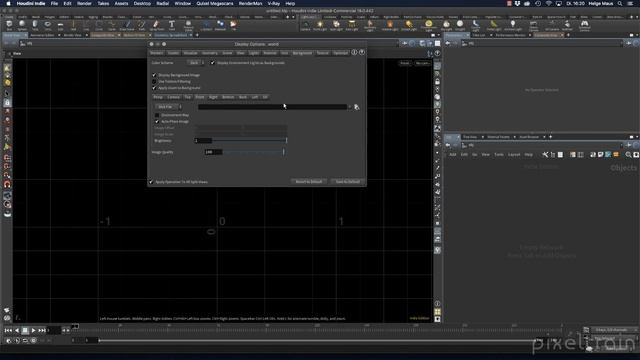The image size is (640, 360).
Task: Open the Color Scheme dropdown
Action: click(196, 63)
